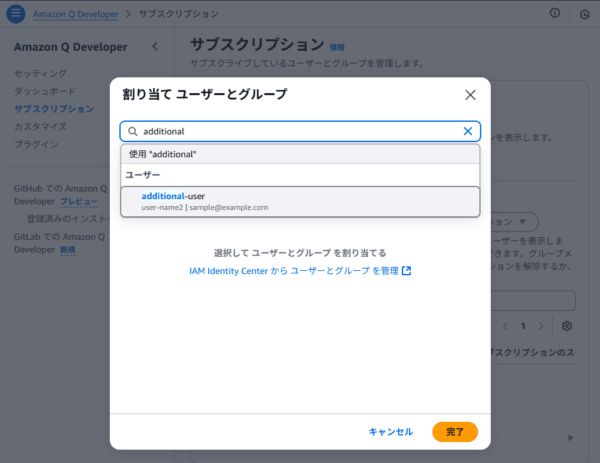Click the hexagon settings icon at top right
The height and width of the screenshot is (463, 600).
click(x=584, y=15)
